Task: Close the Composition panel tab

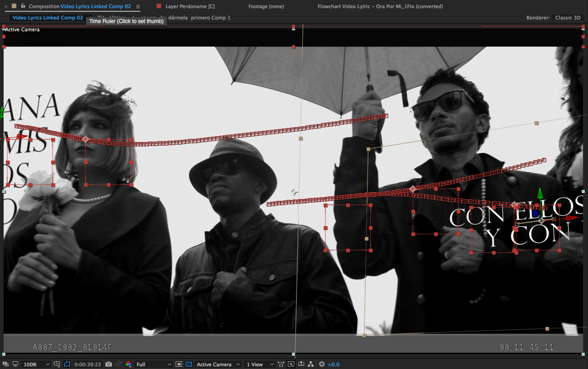Action: (6, 6)
